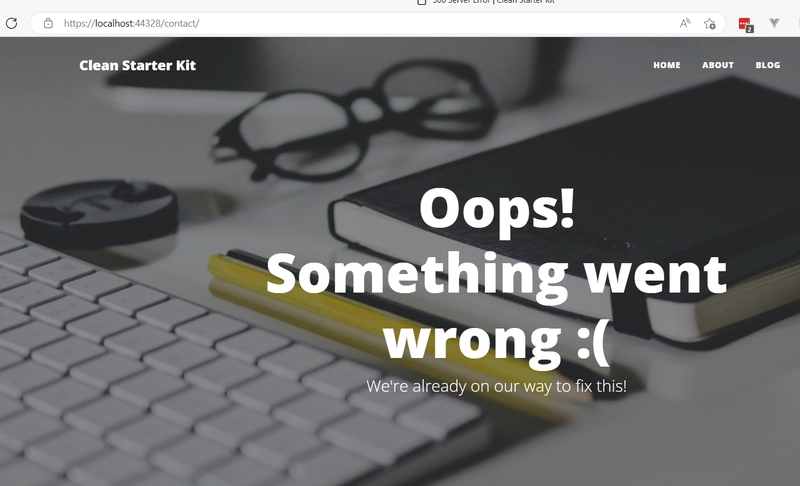Reload the page with the refresh icon

tap(11, 23)
